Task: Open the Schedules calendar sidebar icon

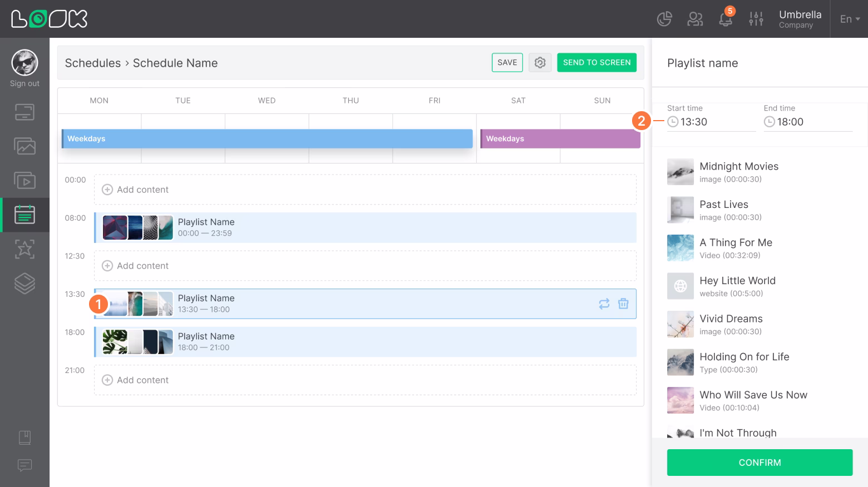Action: [24, 215]
